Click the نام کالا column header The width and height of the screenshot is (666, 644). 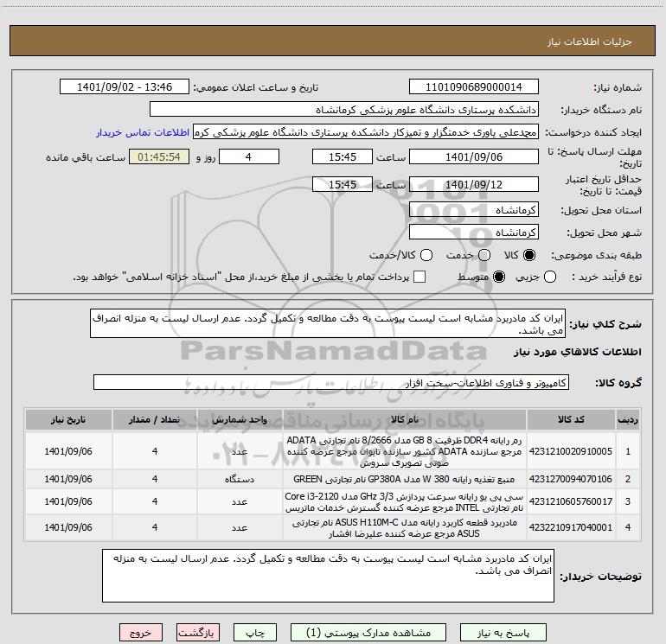[x=405, y=419]
